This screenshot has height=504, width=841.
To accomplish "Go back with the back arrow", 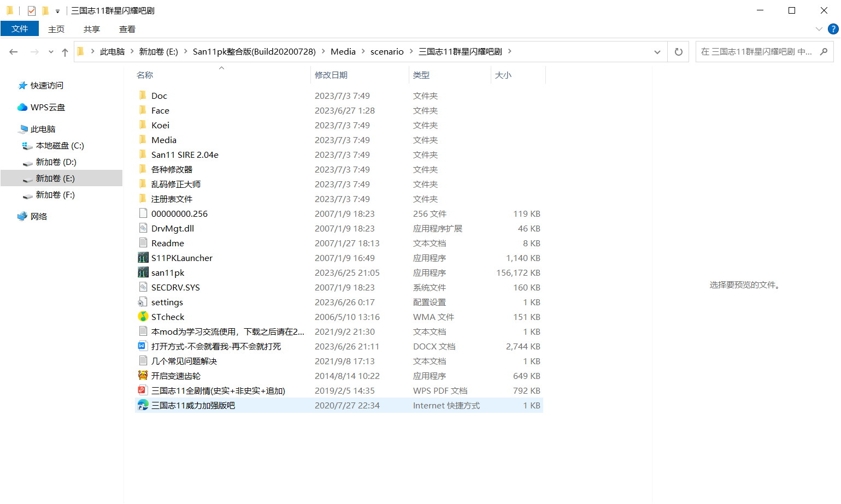I will (14, 52).
